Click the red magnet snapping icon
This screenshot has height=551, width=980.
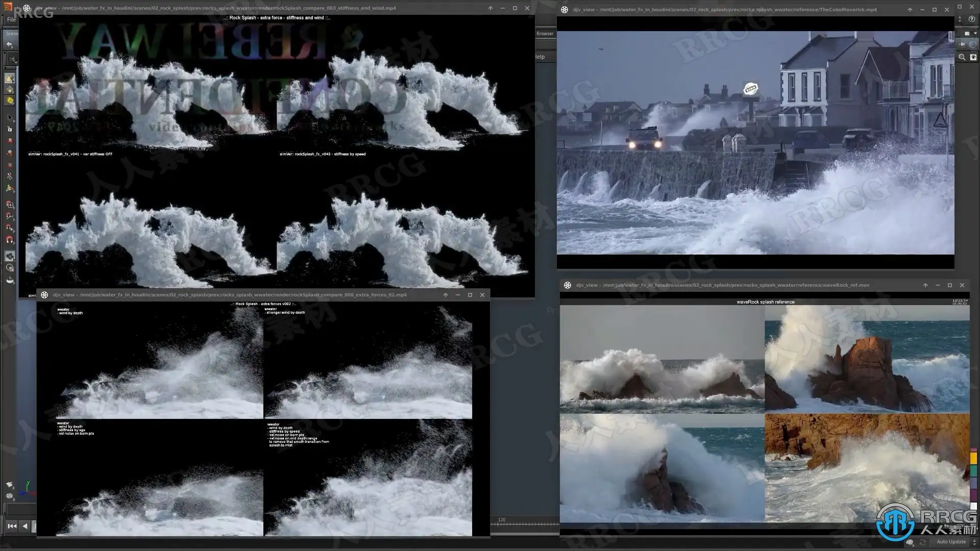pos(10,239)
